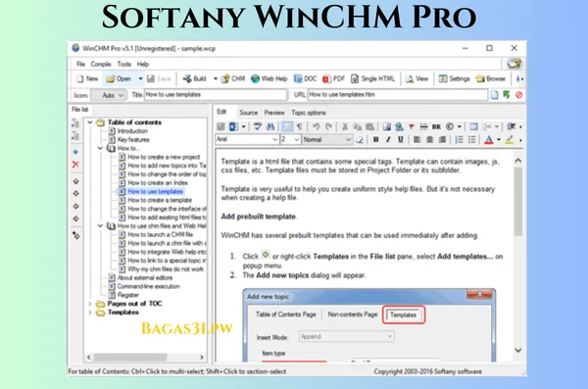
Task: Toggle show paragraph marks
Action: coord(299,126)
